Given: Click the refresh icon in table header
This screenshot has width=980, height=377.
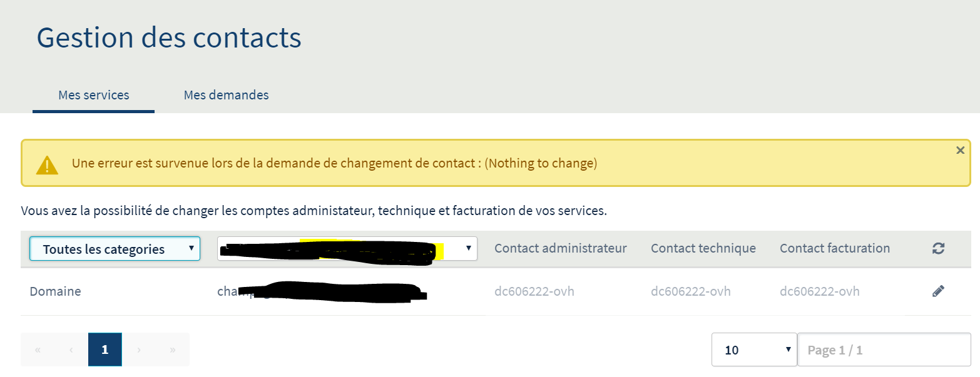Looking at the screenshot, I should (x=937, y=249).
